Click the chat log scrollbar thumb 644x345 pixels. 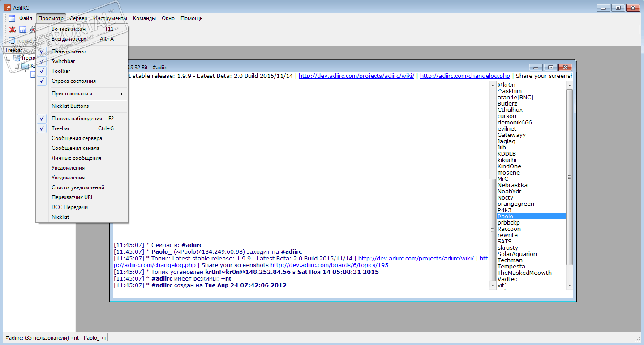(x=493, y=230)
